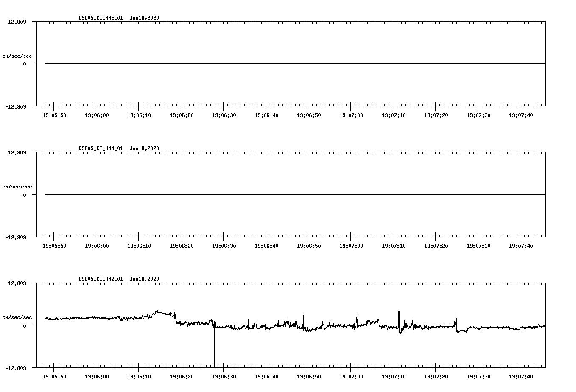Select the 12.809 maximum label on the HNZ chart
576x392 pixels.
tap(17, 283)
